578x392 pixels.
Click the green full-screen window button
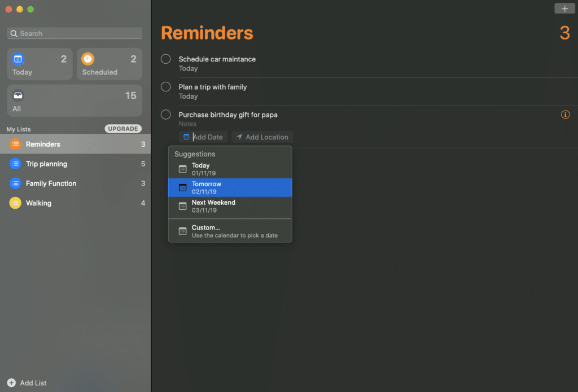coord(30,9)
